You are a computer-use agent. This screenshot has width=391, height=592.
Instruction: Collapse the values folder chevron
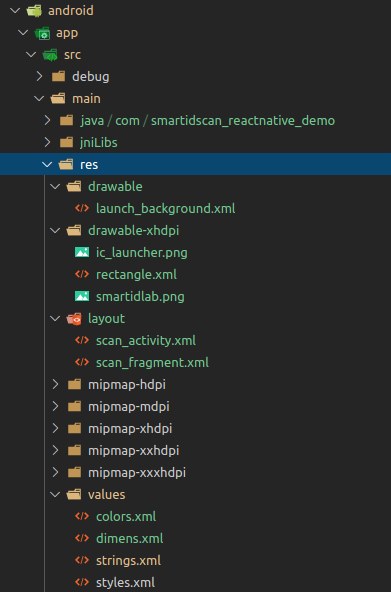coord(55,494)
